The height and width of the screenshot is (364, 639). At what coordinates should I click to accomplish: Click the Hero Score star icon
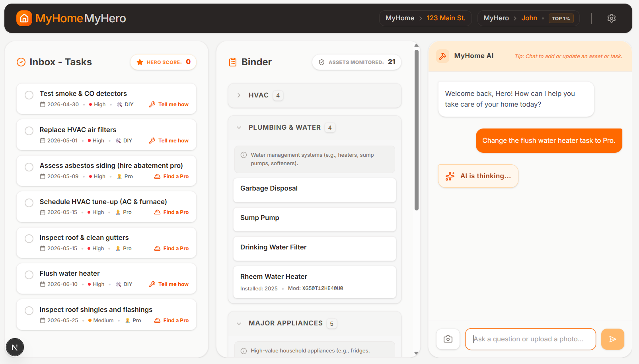[x=140, y=62]
